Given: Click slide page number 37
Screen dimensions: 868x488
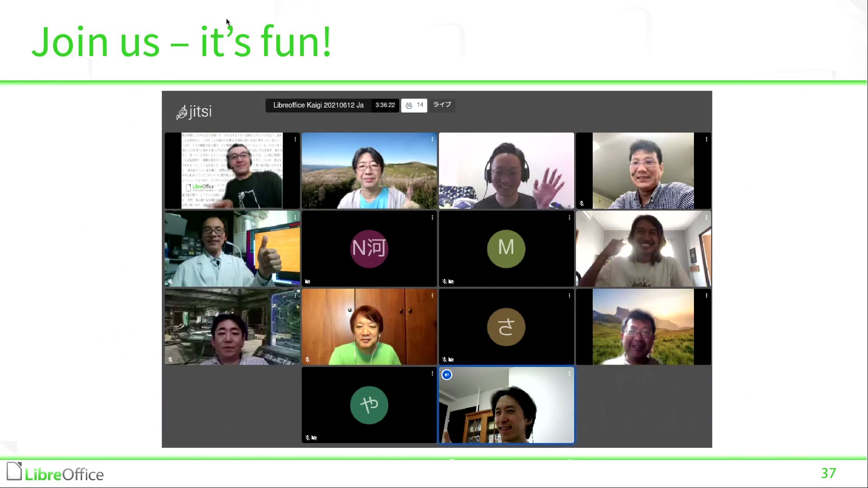Looking at the screenshot, I should click(x=828, y=473).
